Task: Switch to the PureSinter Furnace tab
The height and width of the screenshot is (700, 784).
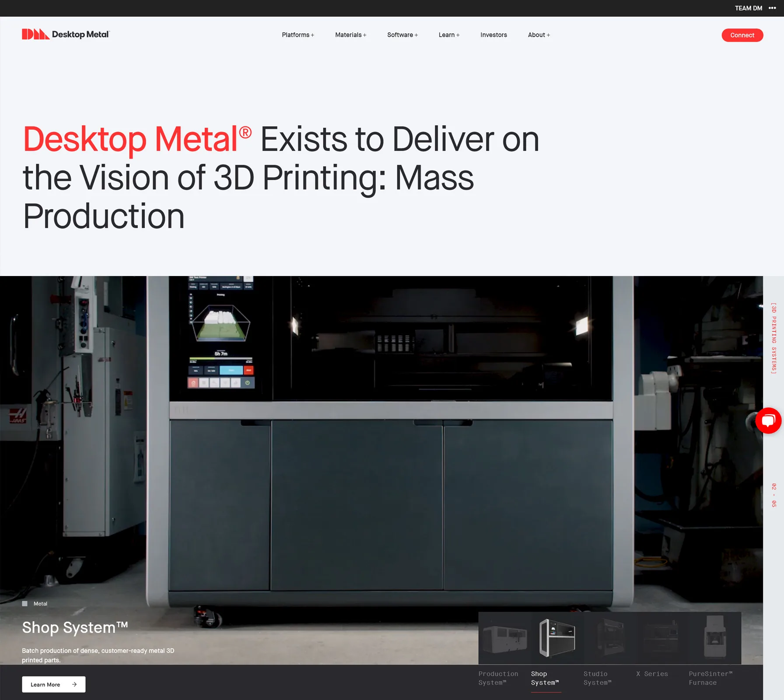Action: (710, 678)
